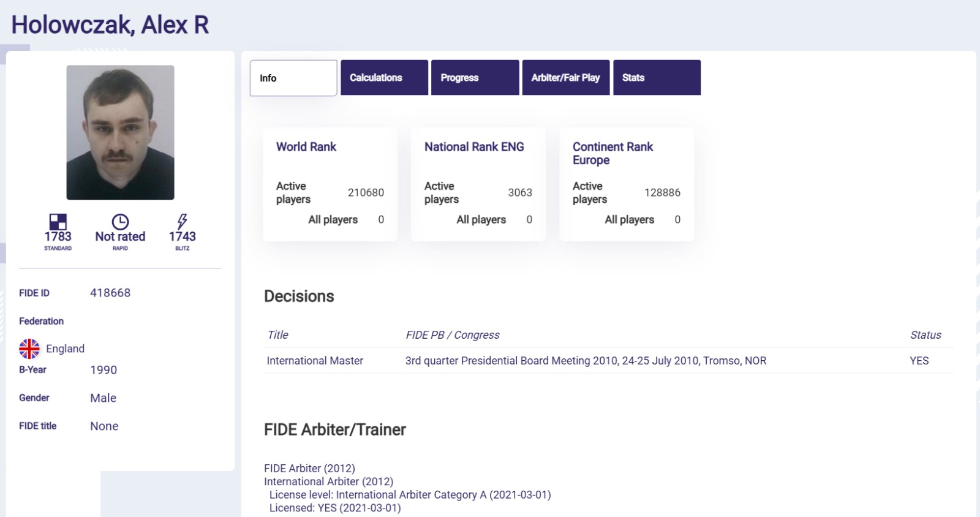
Task: Click the Presidential Board Meeting 2010 Tromso cell
Action: click(x=586, y=361)
